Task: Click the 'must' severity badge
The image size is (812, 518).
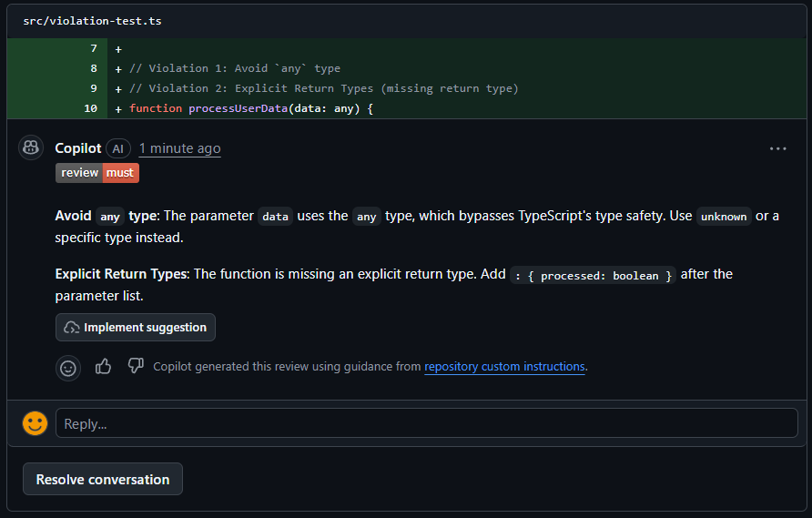Action: pos(120,173)
